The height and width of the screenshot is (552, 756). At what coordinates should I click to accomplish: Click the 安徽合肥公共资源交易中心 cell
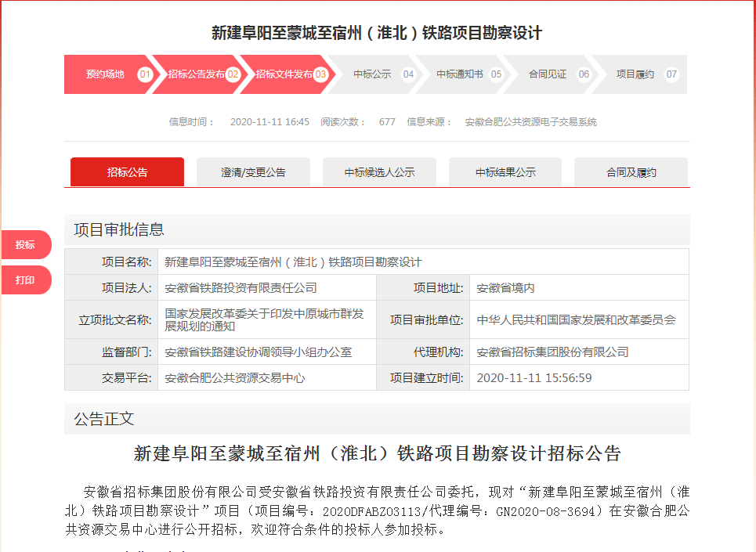pos(267,378)
